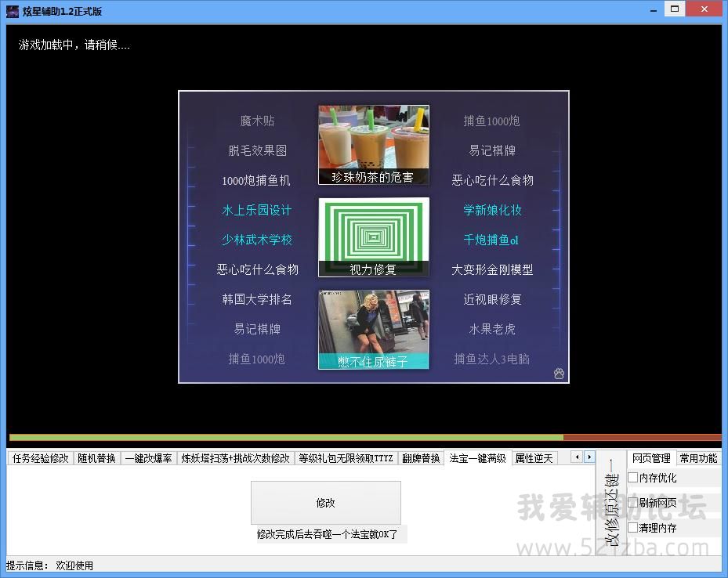Toggle the 刷新网页 checkbox
The width and height of the screenshot is (728, 578).
(x=633, y=503)
